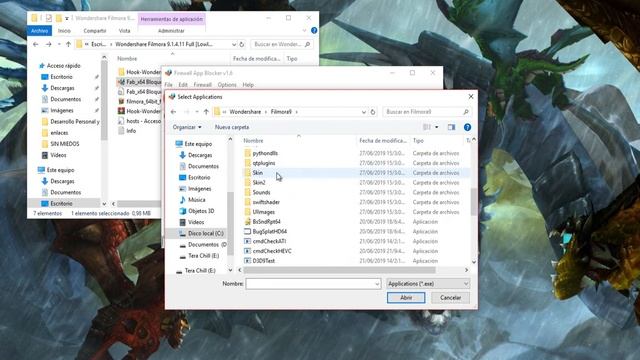Screen dimensions: 640x360
Task: Click the horizontal scrollbar in dialog file list
Action: (x=339, y=270)
